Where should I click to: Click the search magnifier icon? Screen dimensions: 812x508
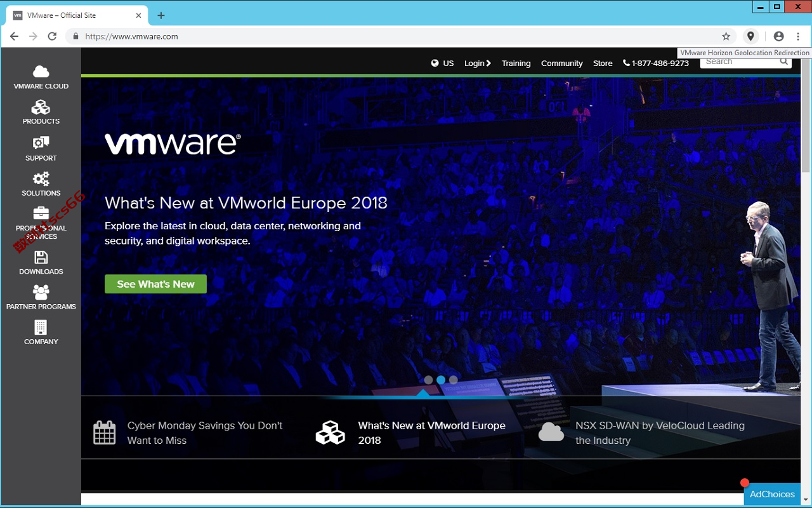[x=784, y=62]
